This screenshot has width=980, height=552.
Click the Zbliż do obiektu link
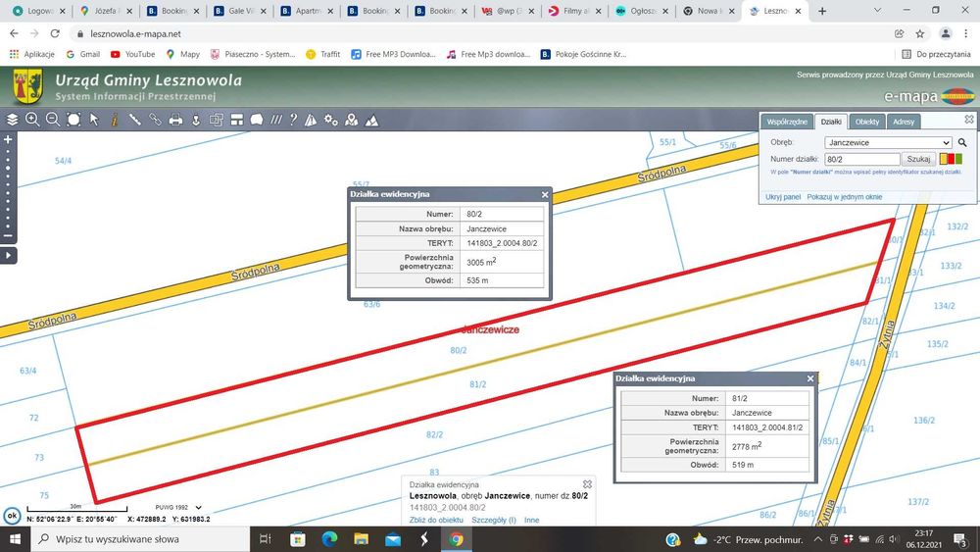tap(436, 520)
